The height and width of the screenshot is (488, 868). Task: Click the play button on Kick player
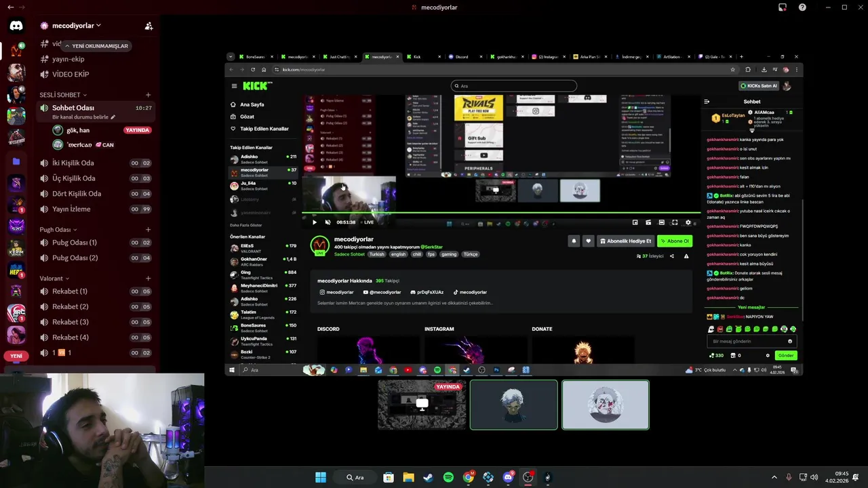coord(314,222)
